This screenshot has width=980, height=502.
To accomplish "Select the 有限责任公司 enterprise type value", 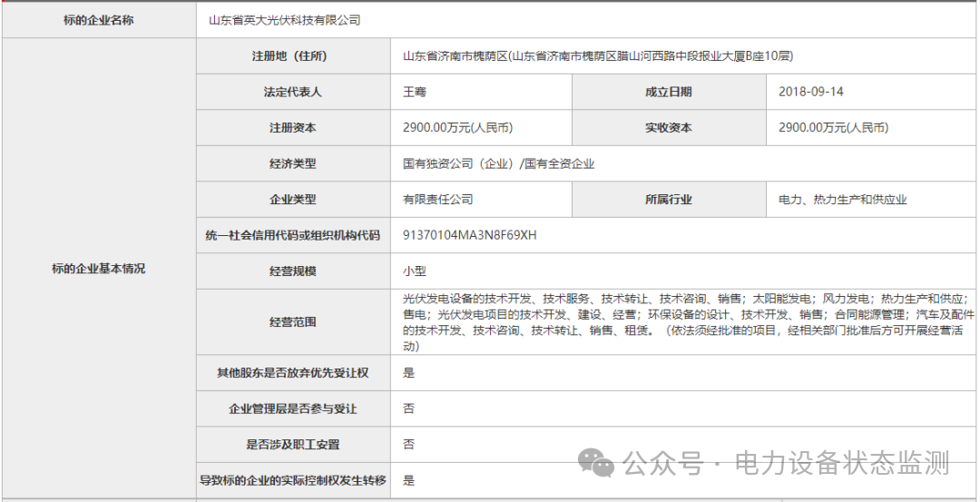I will 438,200.
